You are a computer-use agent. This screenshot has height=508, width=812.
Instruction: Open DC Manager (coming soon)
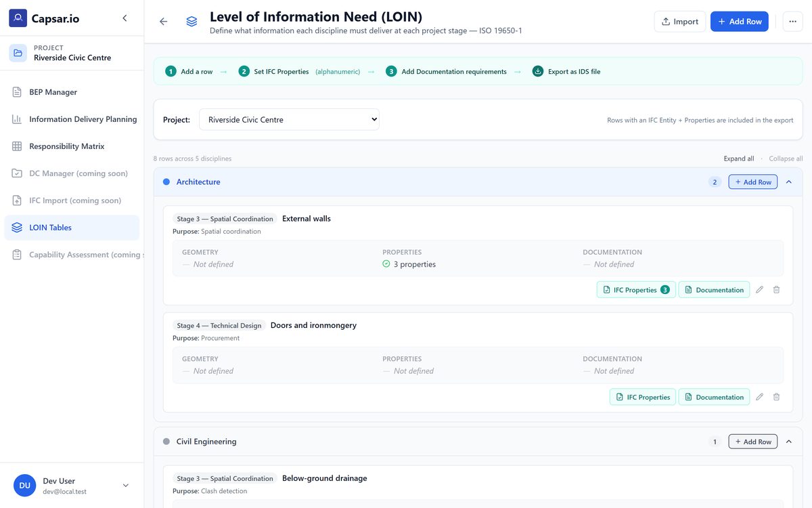point(72,173)
